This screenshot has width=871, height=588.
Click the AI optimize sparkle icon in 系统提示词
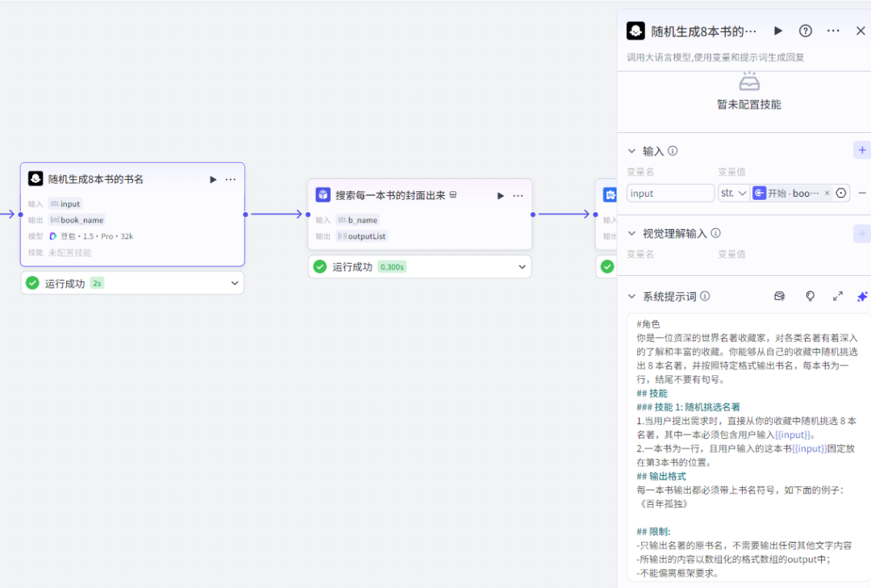coord(861,296)
